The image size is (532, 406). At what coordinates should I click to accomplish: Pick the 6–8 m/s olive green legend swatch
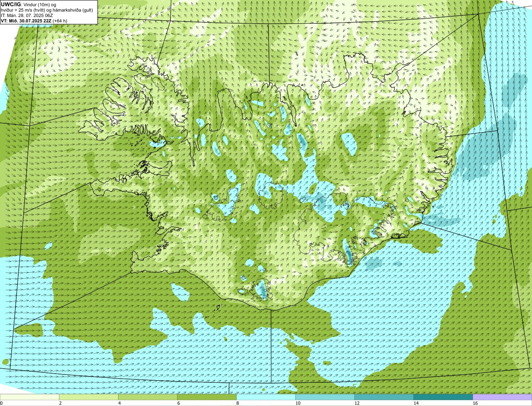(207, 397)
